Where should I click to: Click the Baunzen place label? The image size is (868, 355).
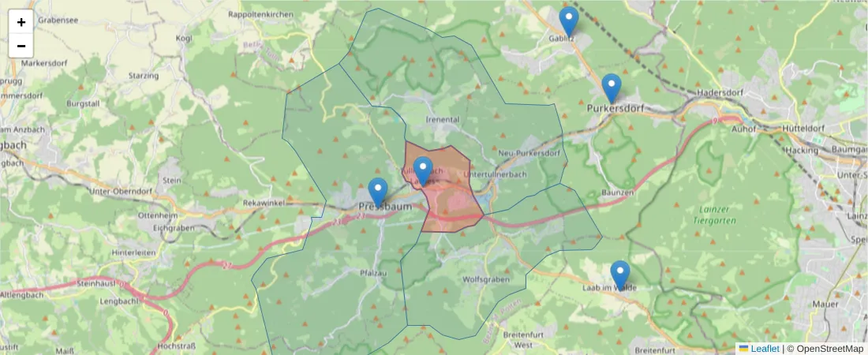(617, 192)
